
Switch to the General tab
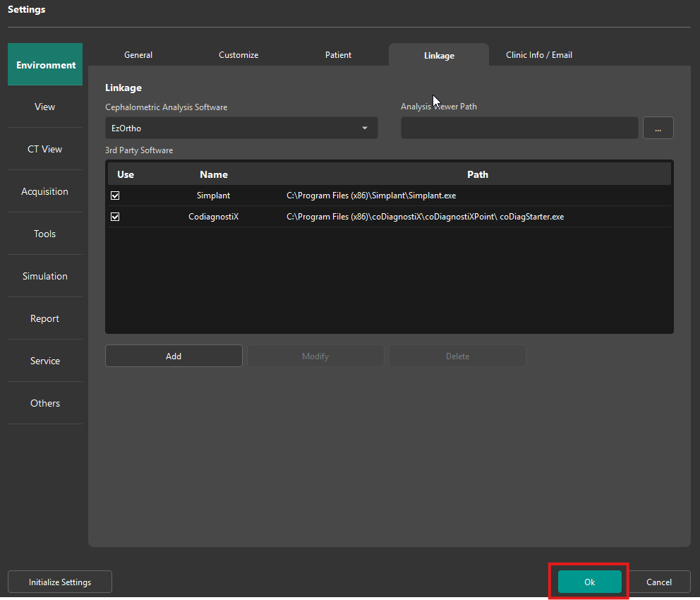tap(138, 55)
